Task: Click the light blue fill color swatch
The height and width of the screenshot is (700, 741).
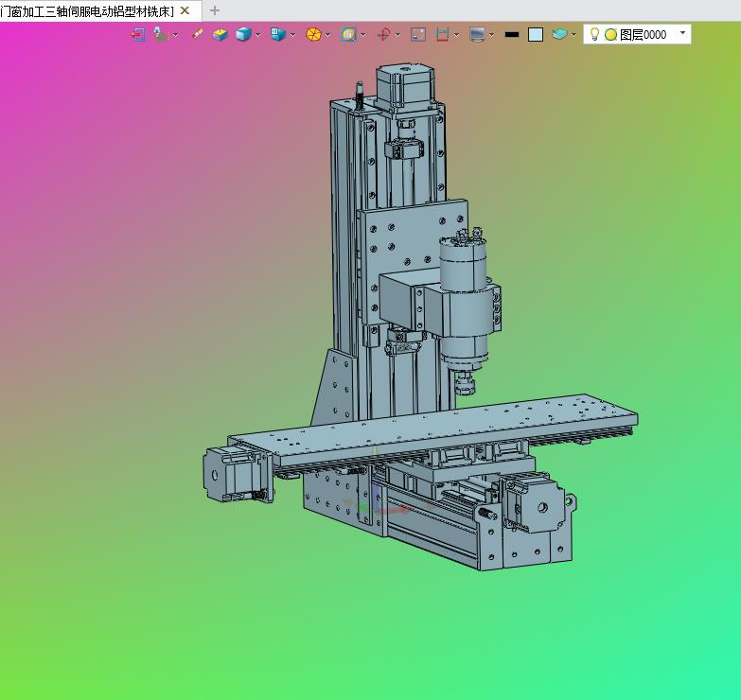Action: pyautogui.click(x=536, y=34)
